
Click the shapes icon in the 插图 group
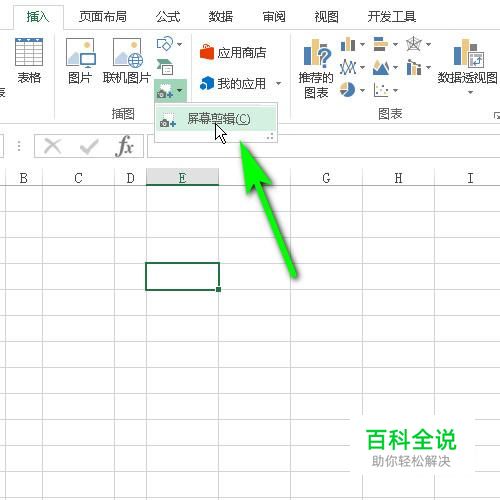[165, 44]
